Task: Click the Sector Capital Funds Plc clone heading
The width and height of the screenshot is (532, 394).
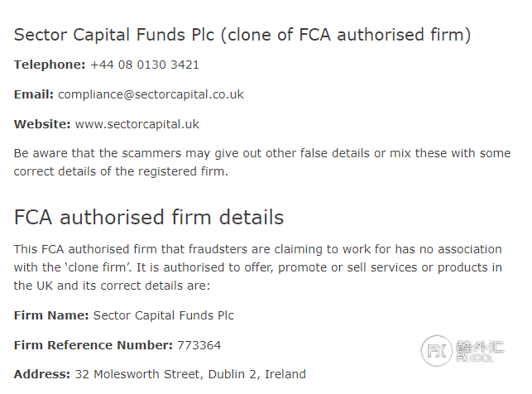Action: click(242, 35)
